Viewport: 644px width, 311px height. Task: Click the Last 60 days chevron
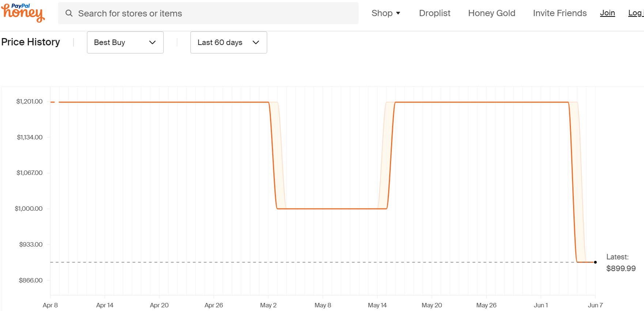click(256, 42)
